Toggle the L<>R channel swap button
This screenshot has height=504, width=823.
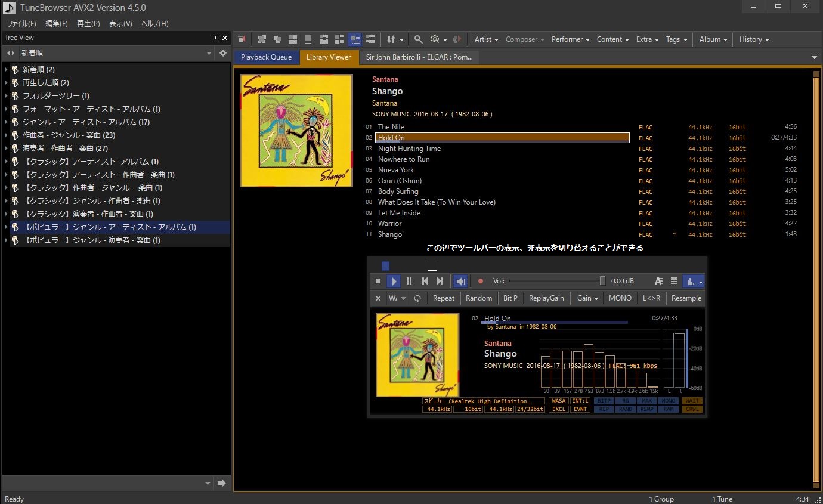652,298
